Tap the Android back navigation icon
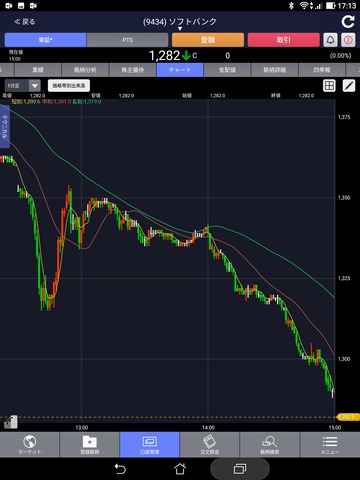 click(120, 469)
